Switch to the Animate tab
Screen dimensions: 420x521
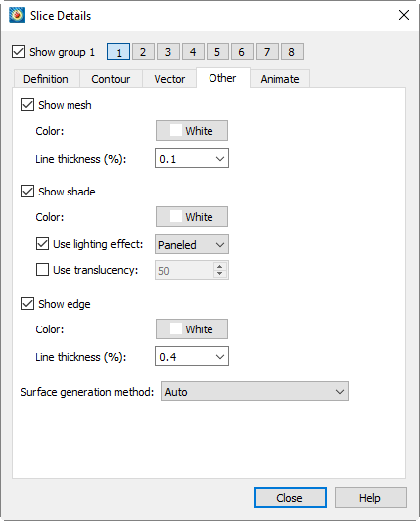point(280,79)
